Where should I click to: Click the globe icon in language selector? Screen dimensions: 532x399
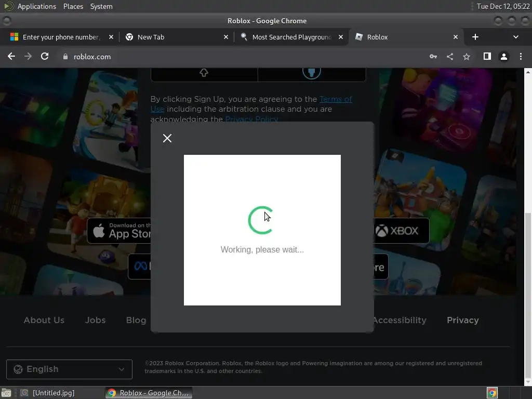[18, 369]
